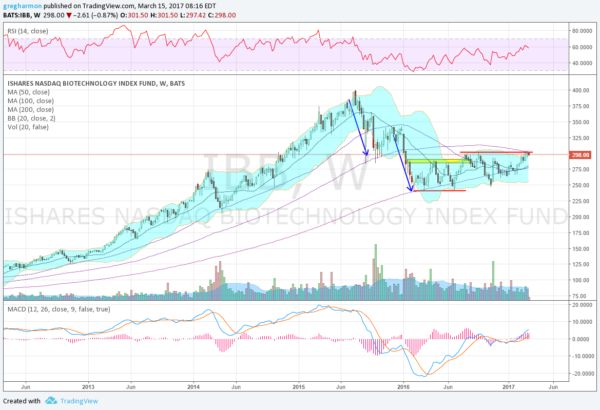The image size is (600, 410).
Task: Open the gregharmon author link
Action: tap(22, 6)
